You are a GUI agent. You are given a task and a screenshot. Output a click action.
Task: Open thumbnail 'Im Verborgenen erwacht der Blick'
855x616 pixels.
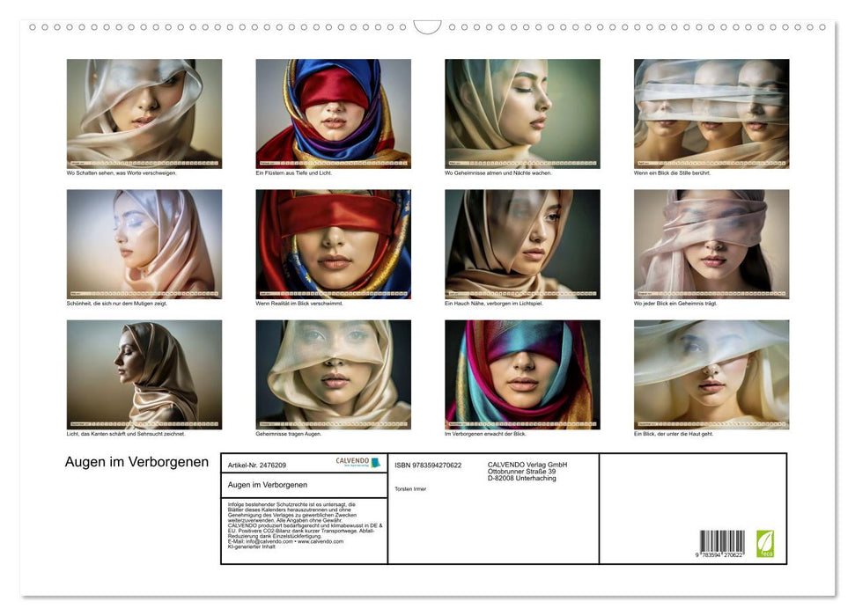point(522,375)
